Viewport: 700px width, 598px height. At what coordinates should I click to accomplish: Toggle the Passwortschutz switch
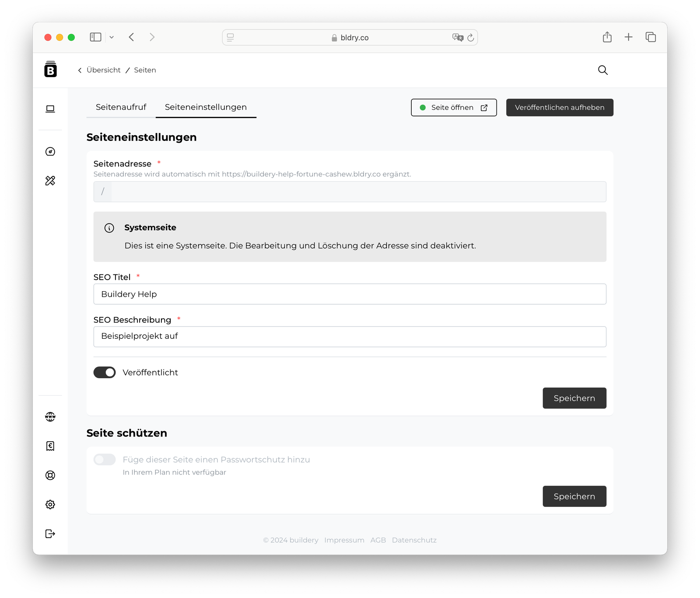pos(105,460)
